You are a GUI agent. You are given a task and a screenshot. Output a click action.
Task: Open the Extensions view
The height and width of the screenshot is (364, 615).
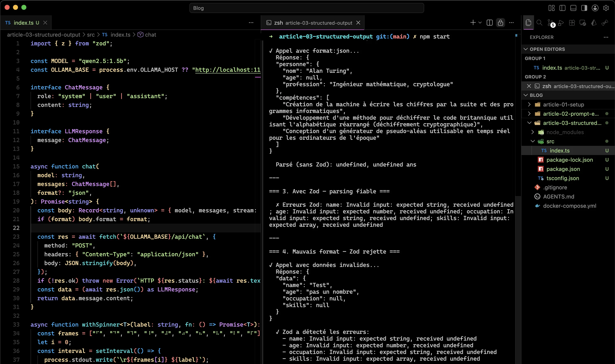[x=572, y=23]
